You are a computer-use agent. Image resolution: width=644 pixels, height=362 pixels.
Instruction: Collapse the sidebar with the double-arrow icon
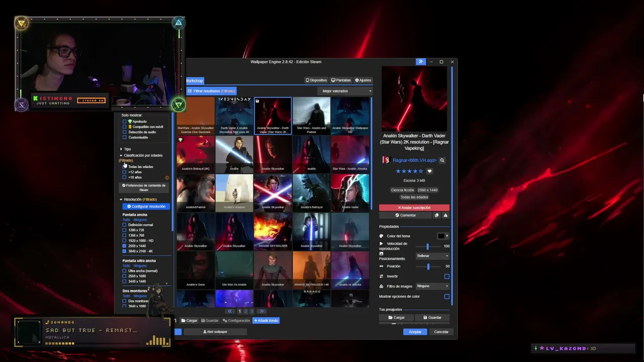[x=421, y=62]
